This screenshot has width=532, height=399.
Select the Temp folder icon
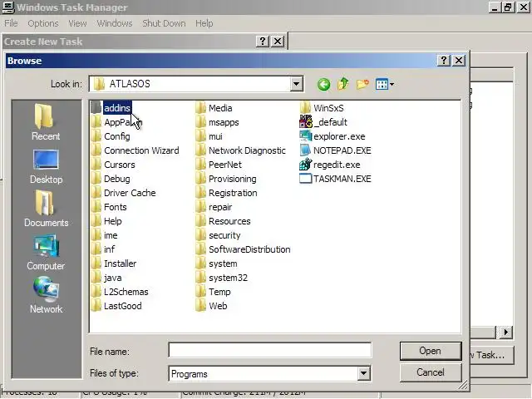point(201,292)
